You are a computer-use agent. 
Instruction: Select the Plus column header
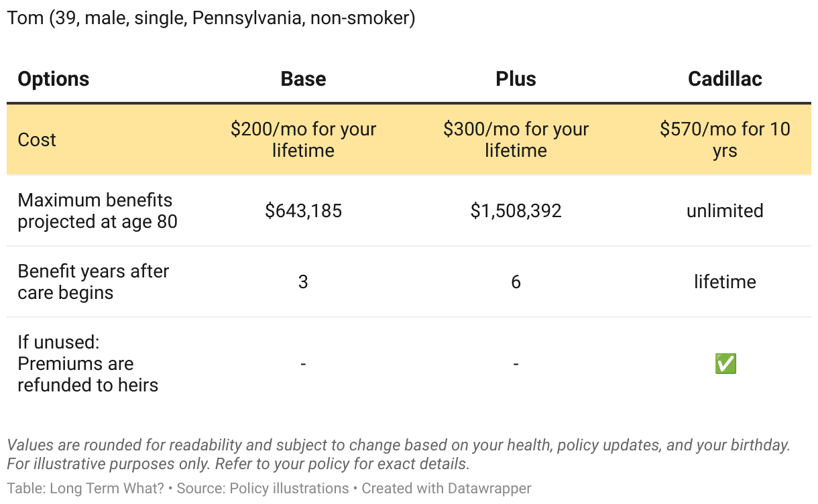[516, 79]
